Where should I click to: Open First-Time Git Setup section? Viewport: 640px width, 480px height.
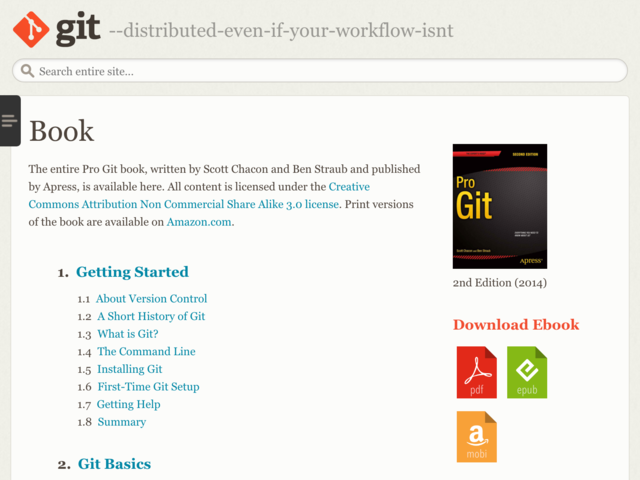click(148, 387)
